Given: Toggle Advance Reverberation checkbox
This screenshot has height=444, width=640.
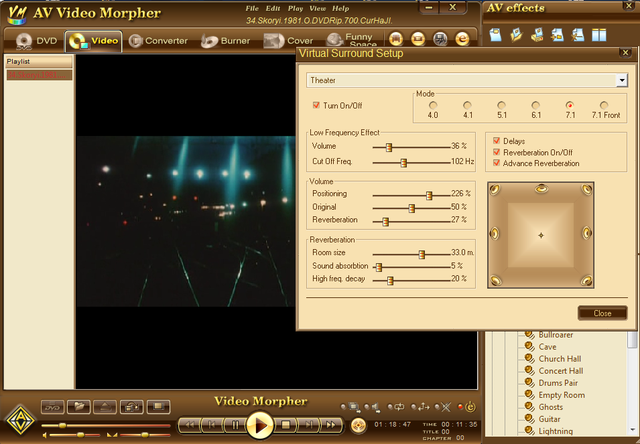Looking at the screenshot, I should pyautogui.click(x=496, y=163).
